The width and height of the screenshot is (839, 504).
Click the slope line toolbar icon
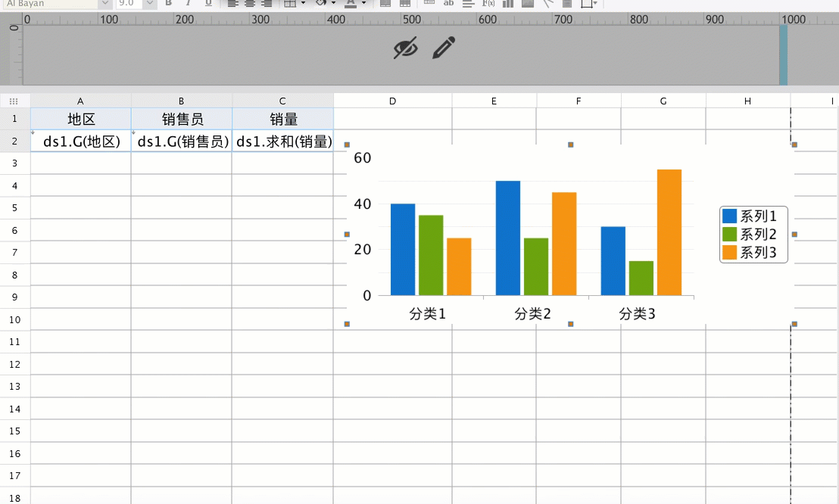(548, 3)
